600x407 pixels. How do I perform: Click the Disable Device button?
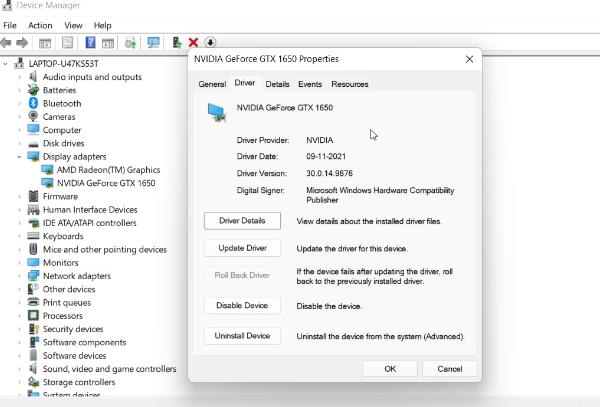click(242, 305)
